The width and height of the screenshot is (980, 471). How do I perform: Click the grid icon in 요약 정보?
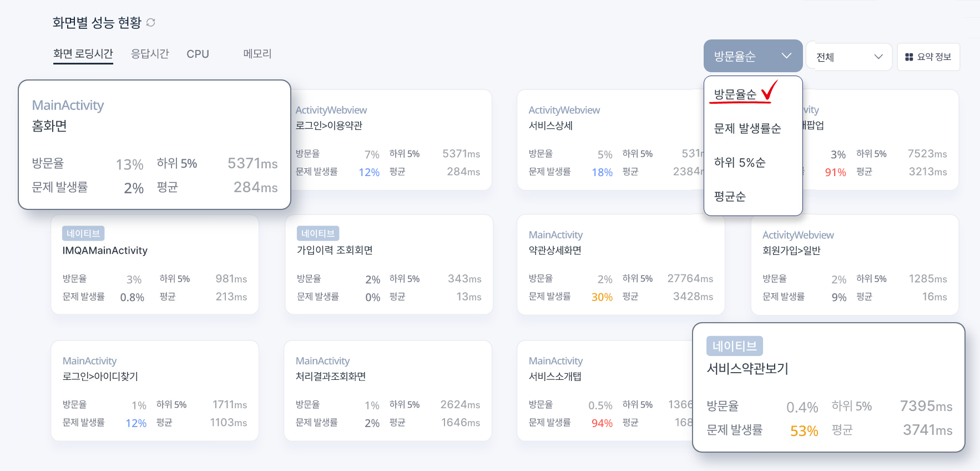coord(909,57)
